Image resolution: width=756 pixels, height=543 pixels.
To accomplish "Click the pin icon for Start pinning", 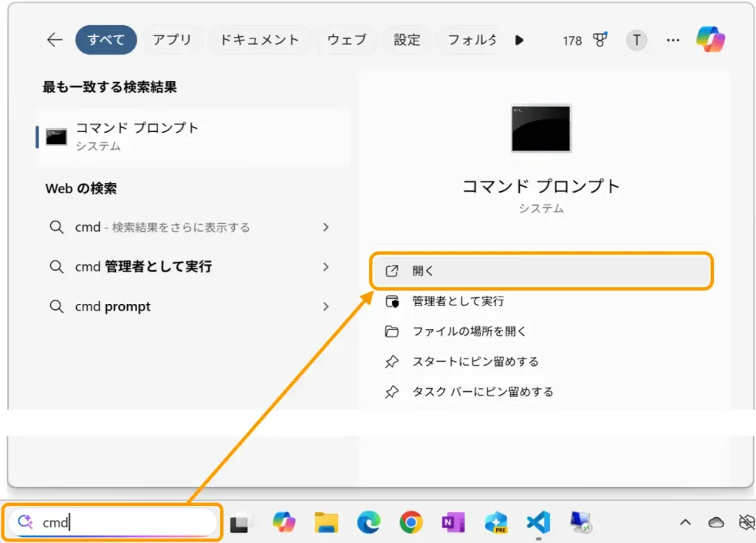I will (392, 362).
